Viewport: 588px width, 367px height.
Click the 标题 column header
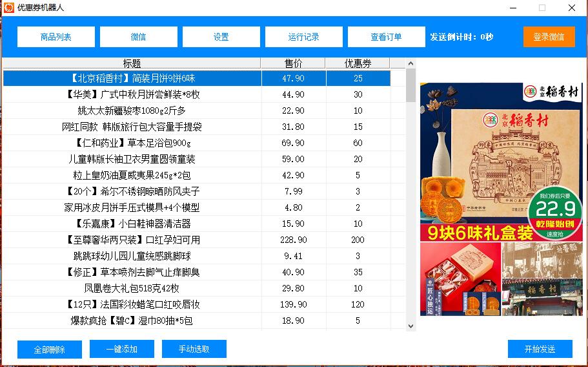[132, 63]
